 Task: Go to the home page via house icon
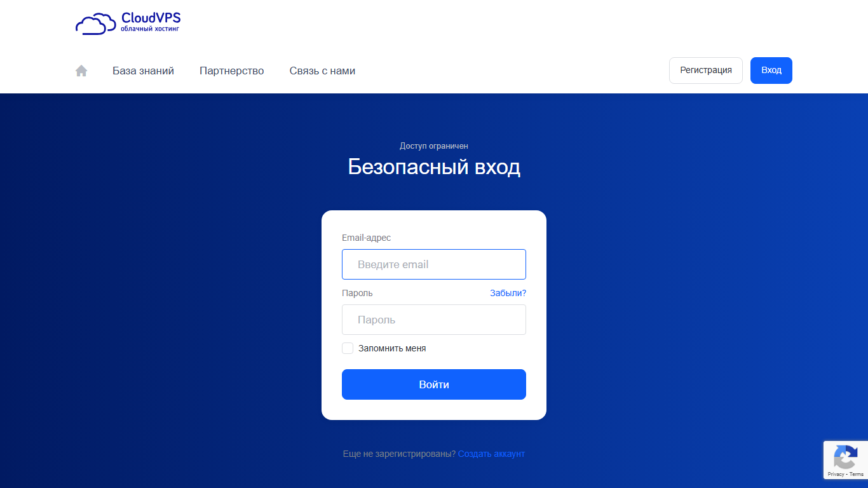81,71
